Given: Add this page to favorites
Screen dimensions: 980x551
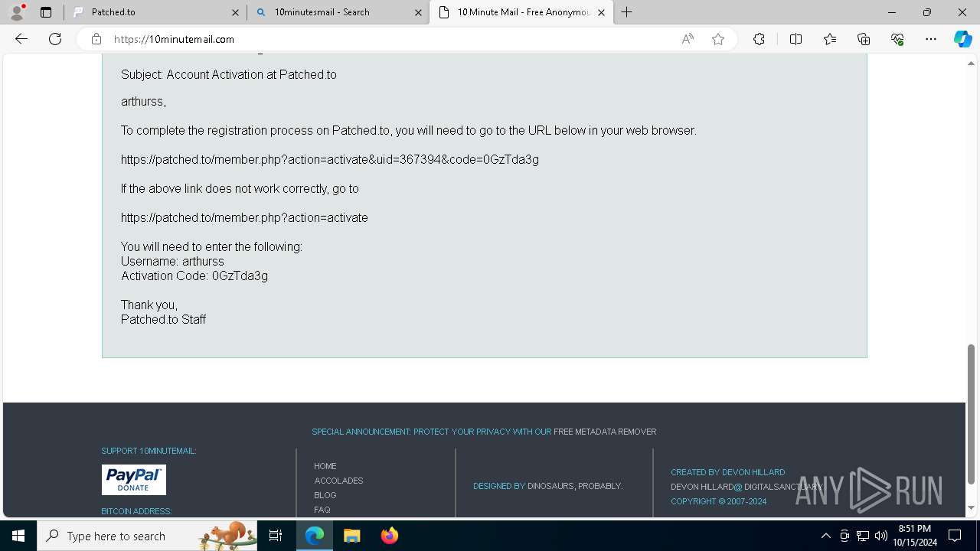Looking at the screenshot, I should (718, 39).
